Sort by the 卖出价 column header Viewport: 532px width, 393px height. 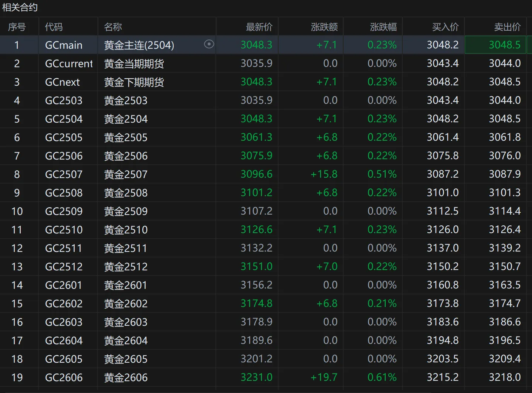coord(507,27)
